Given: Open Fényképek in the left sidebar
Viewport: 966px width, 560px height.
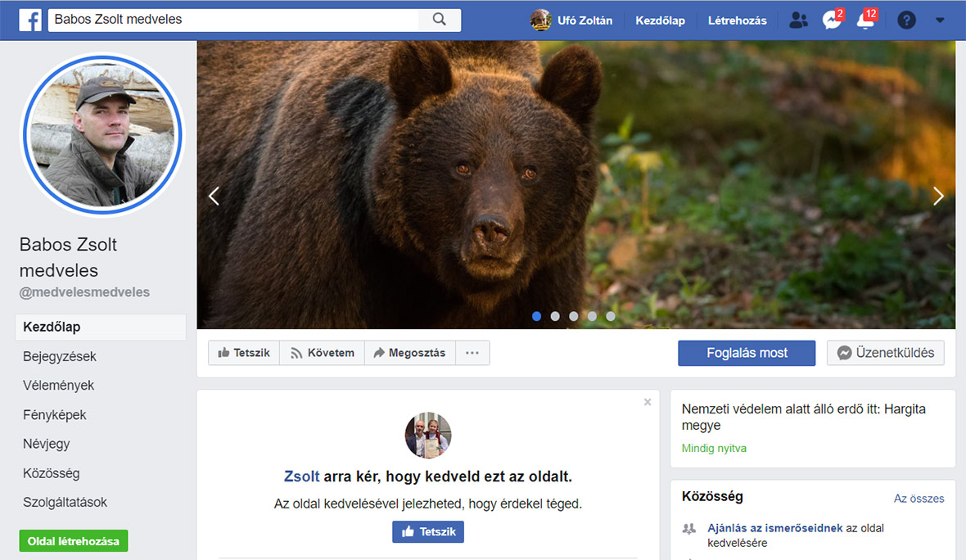Looking at the screenshot, I should point(55,415).
